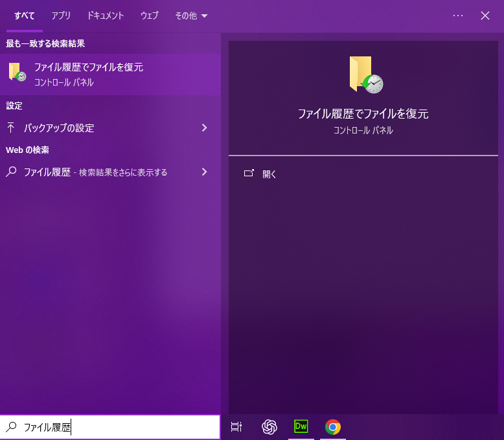
Task: Open the その他 dropdown menu
Action: [191, 16]
